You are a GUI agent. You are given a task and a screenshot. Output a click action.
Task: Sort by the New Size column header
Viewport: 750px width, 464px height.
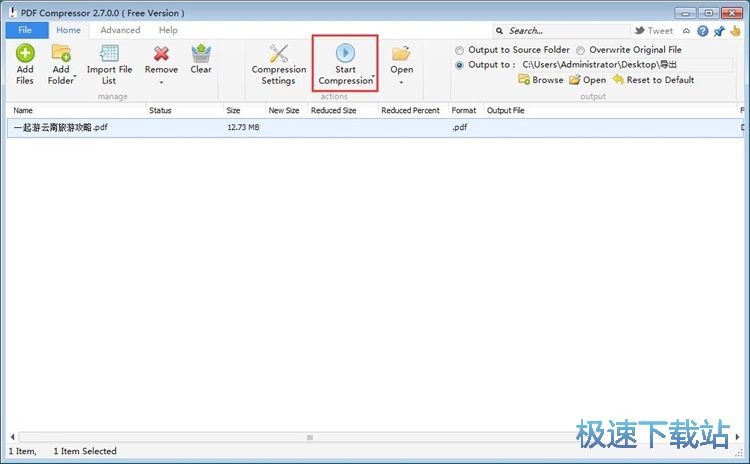point(287,110)
